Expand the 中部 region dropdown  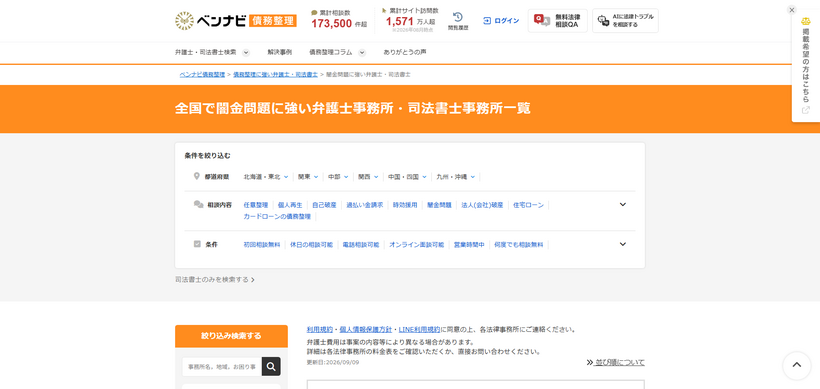click(x=338, y=177)
